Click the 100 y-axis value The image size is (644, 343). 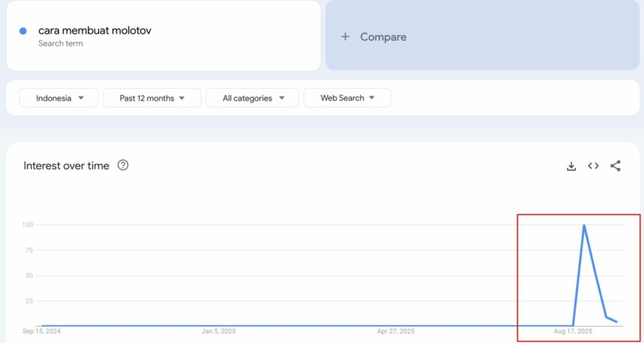(x=28, y=225)
